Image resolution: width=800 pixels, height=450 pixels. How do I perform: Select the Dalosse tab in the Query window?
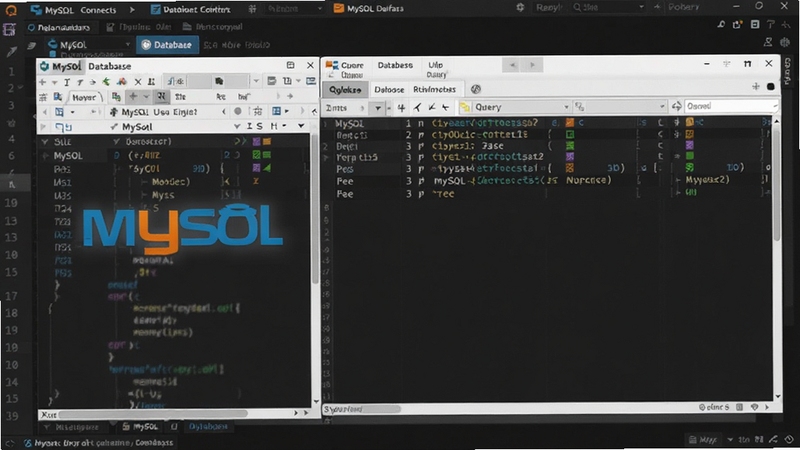click(389, 89)
